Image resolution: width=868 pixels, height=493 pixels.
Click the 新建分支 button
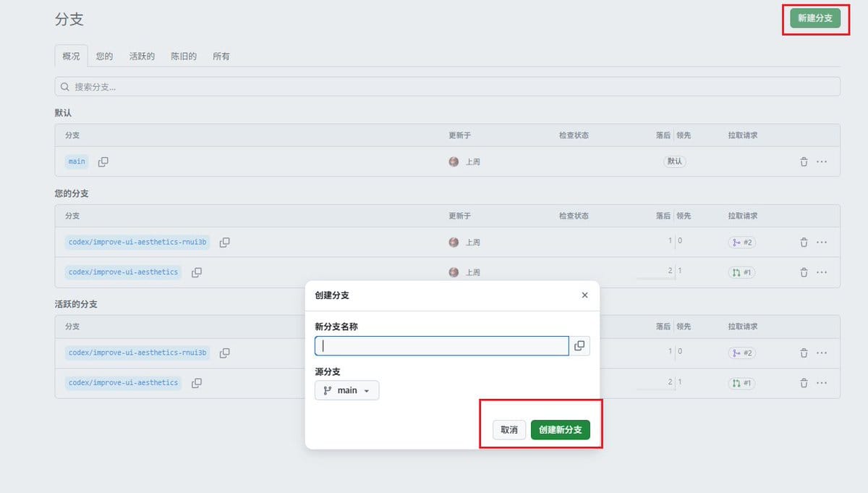tap(815, 18)
